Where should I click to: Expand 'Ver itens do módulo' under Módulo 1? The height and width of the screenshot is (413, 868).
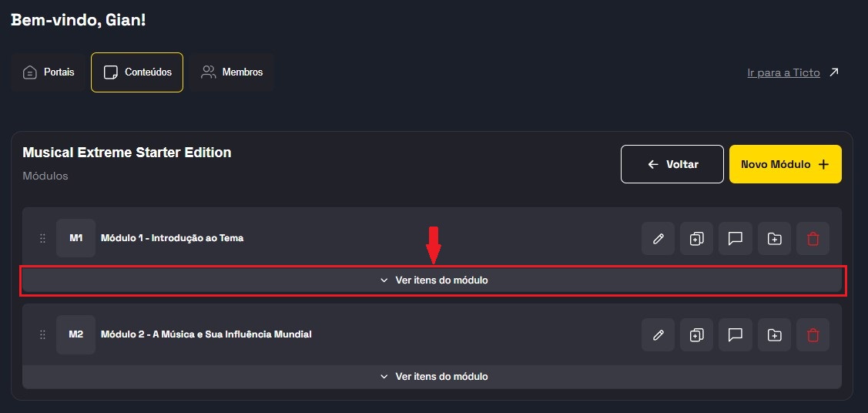(434, 280)
